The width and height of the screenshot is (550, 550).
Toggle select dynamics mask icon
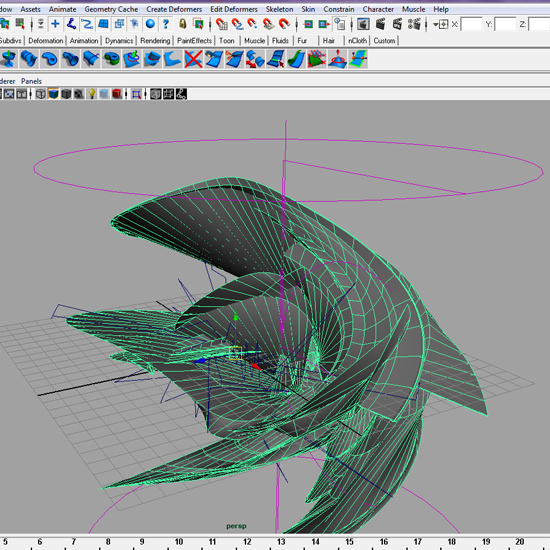(x=135, y=24)
